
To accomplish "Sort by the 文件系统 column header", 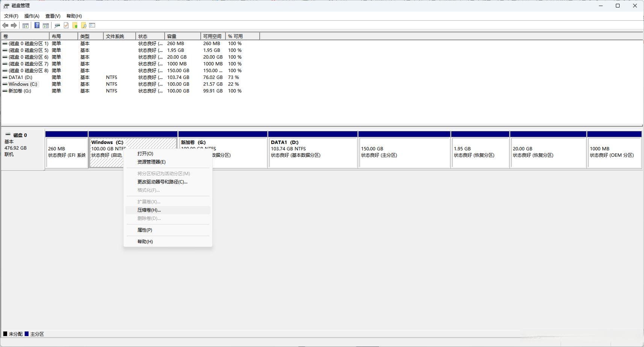I will (x=119, y=36).
